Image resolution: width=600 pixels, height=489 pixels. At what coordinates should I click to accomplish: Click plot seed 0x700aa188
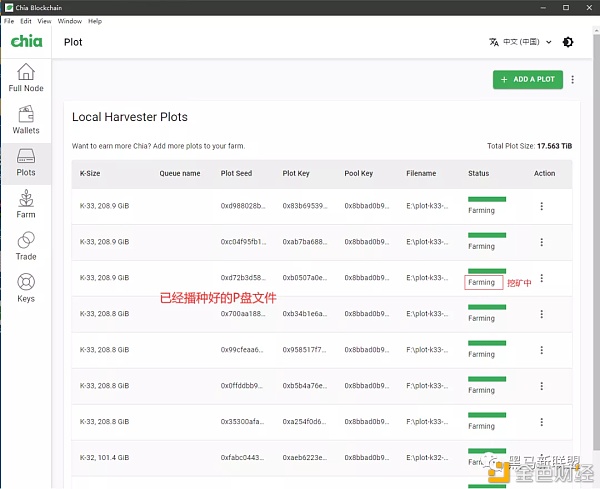pos(243,314)
